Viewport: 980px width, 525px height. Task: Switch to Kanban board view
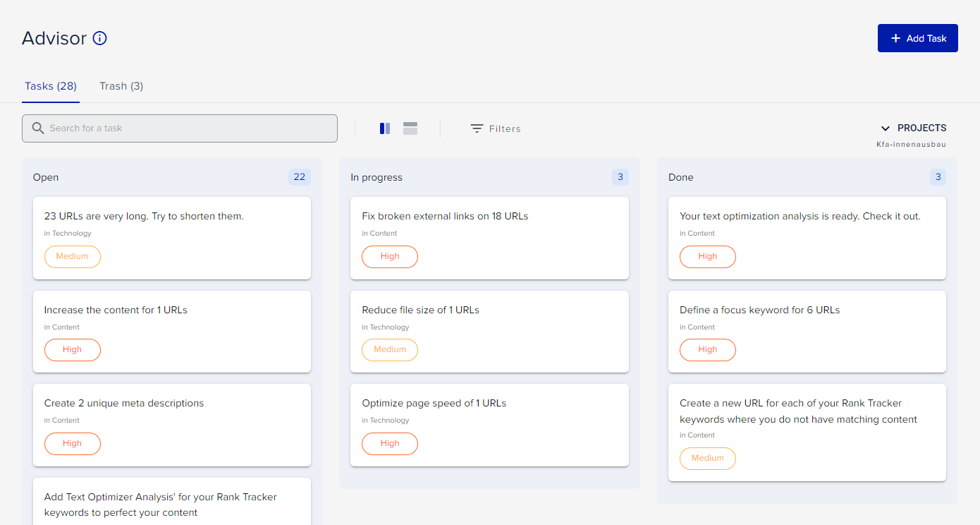[384, 128]
